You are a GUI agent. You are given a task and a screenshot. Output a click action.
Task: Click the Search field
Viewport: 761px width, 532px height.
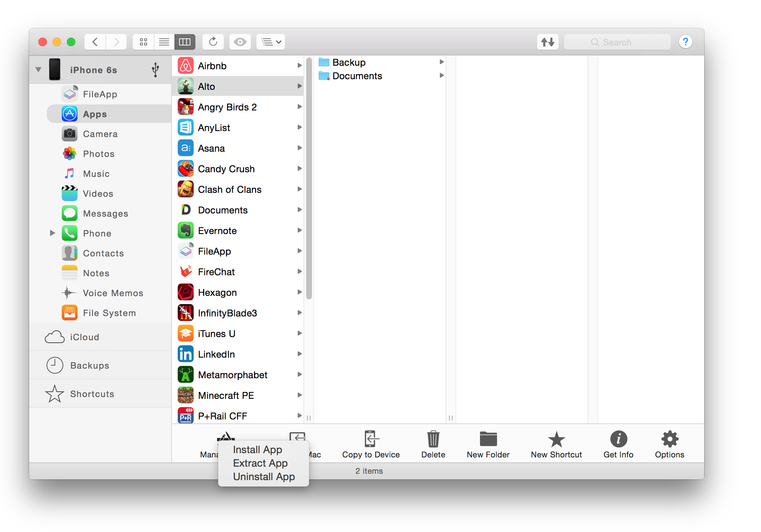tap(617, 42)
